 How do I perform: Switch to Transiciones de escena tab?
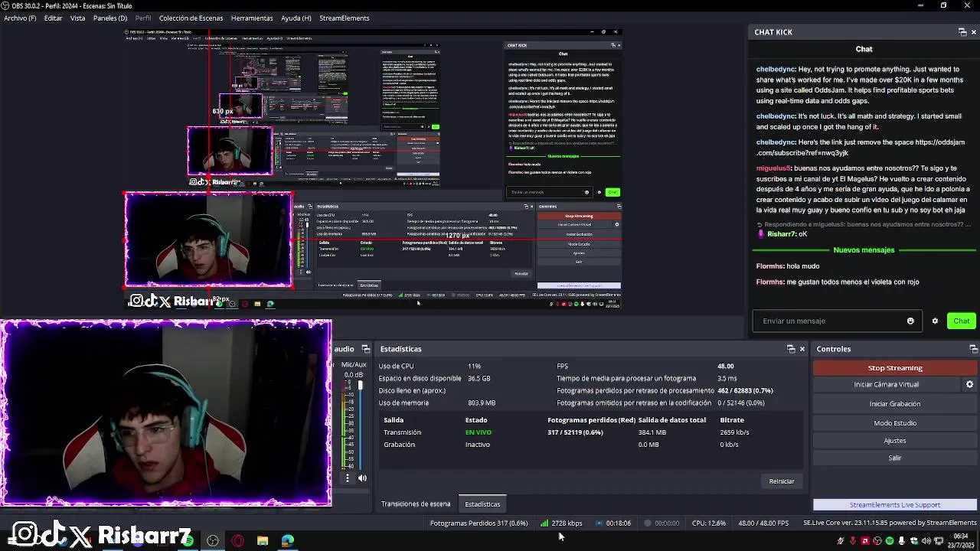coord(416,504)
